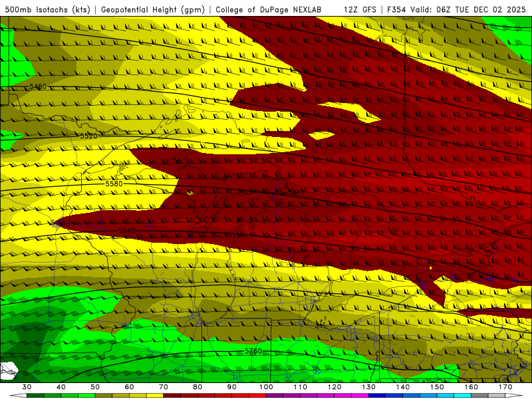Click the 30 value on the color scale
Screen dimensions: 532x399
pyautogui.click(x=27, y=387)
